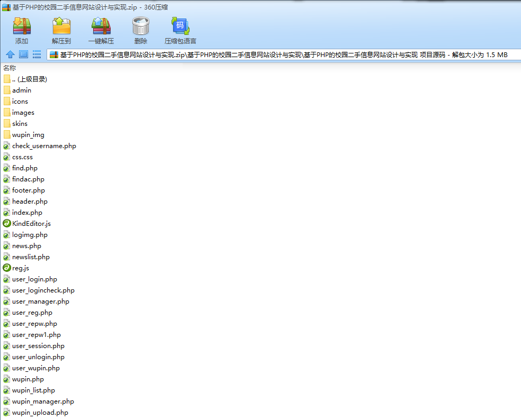Image resolution: width=521 pixels, height=420 pixels.
Task: Click the images folder icon
Action: coord(7,113)
